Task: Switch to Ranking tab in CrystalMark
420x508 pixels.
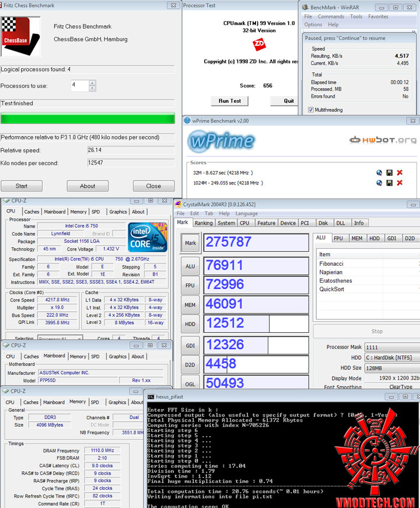Action: point(204,223)
